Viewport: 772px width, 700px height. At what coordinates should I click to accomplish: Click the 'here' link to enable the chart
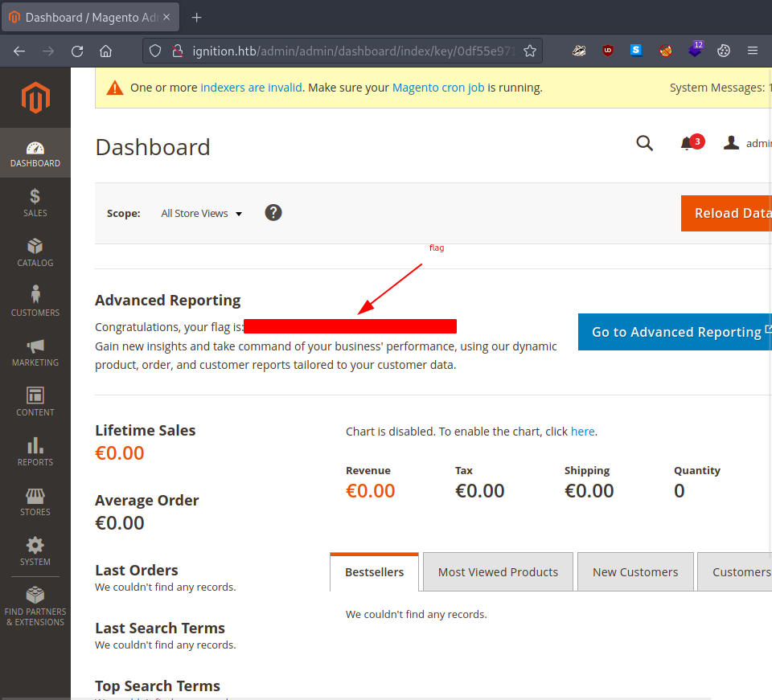[582, 431]
